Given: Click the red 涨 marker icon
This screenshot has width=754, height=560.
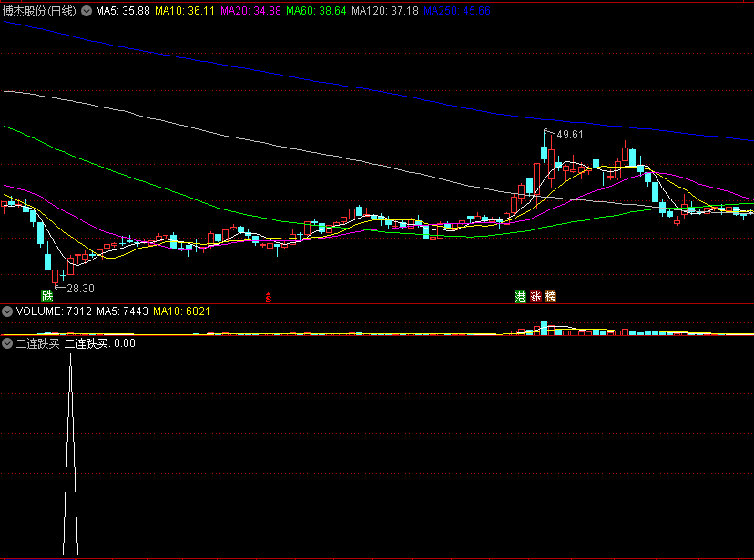Looking at the screenshot, I should coord(535,297).
